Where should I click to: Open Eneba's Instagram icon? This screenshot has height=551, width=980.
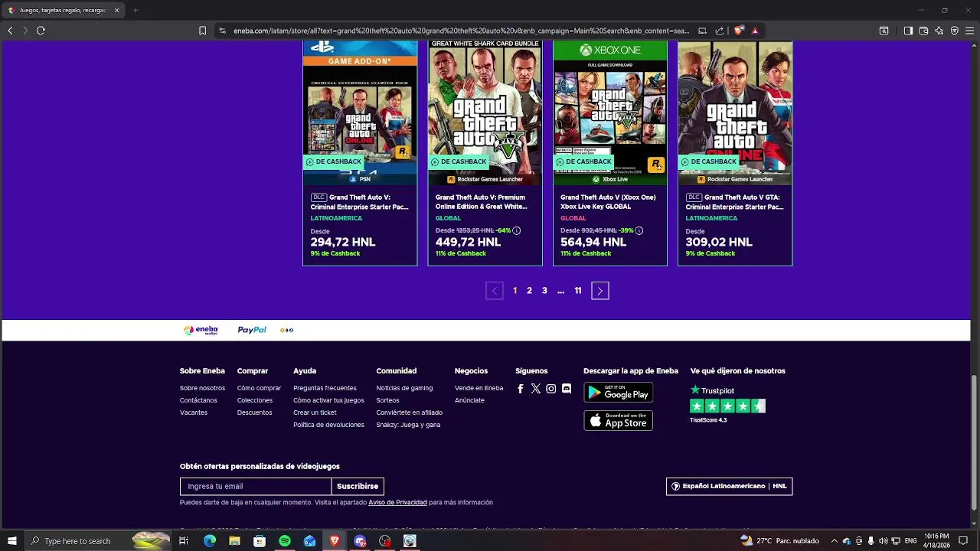coord(551,389)
